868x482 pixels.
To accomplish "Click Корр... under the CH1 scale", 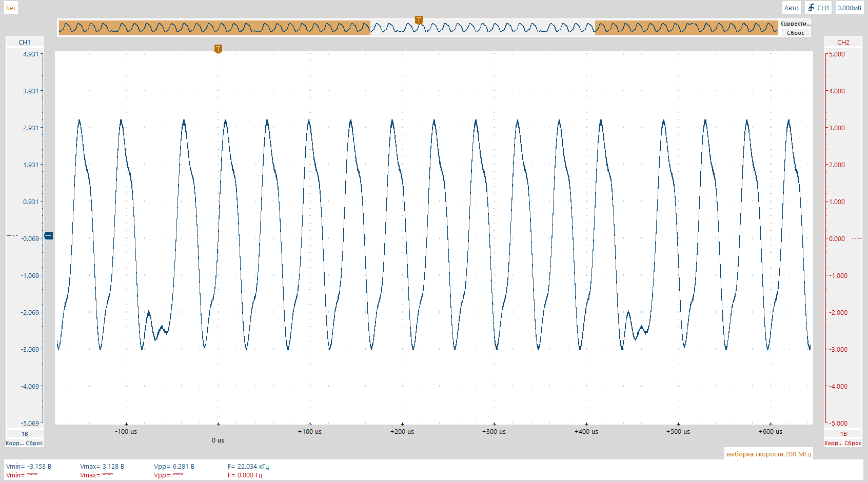I will [x=14, y=443].
